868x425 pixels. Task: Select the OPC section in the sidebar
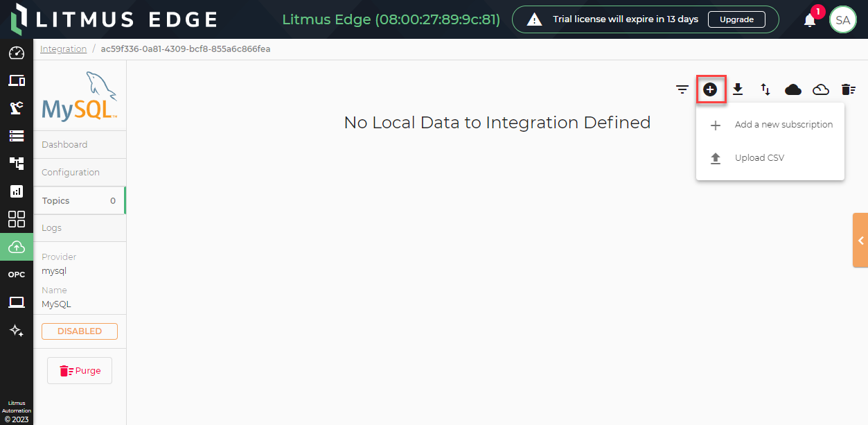click(15, 275)
